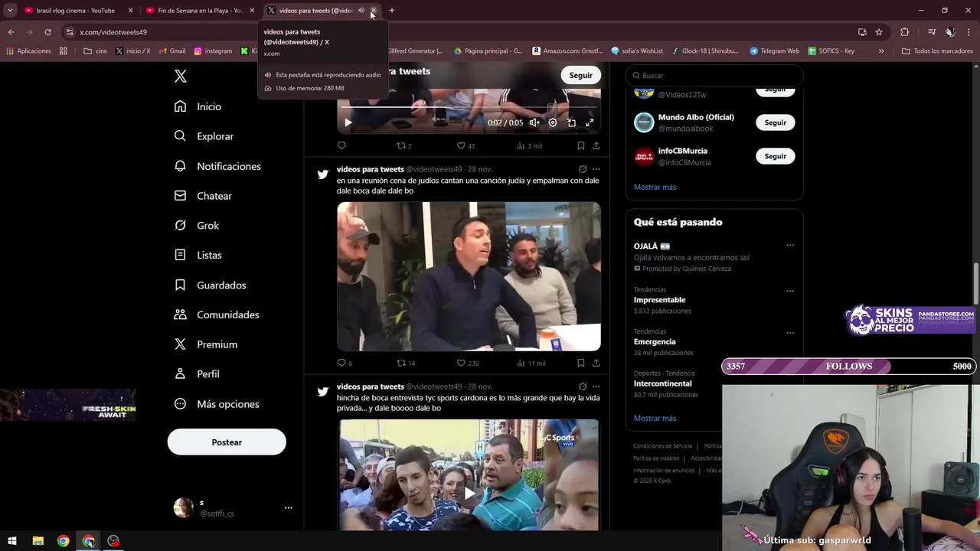Open Guardados bookmarks page
The image size is (980, 551).
[210, 285]
